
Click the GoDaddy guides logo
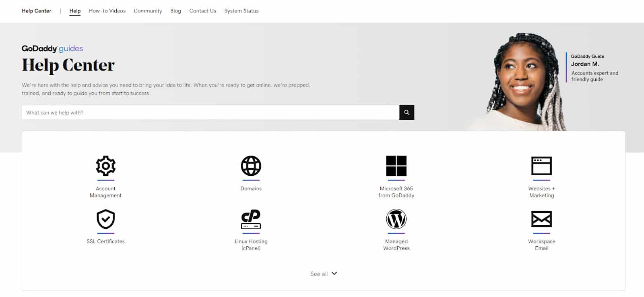(52, 48)
